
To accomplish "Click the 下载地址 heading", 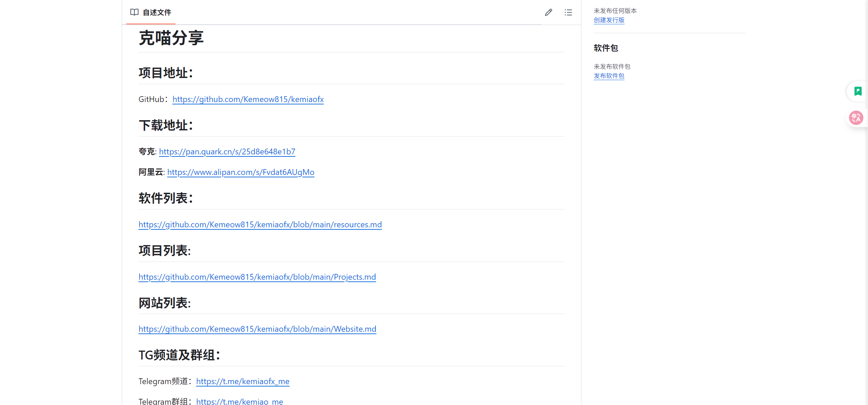I will click(166, 125).
